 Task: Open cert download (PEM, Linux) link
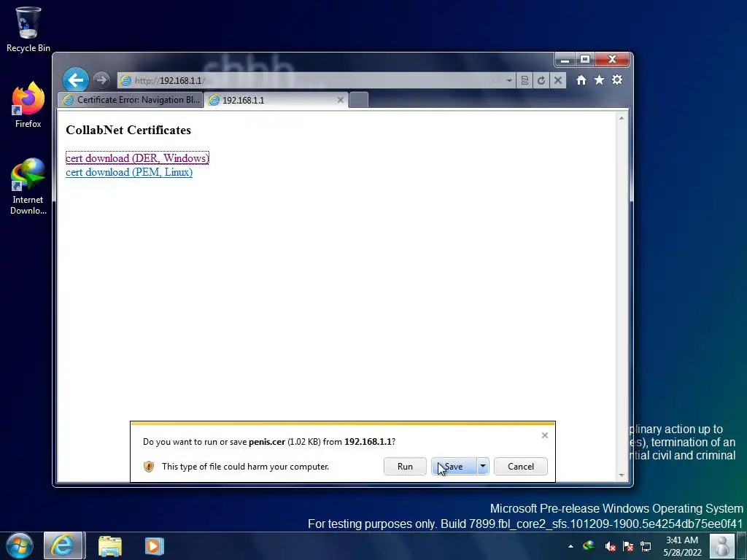coord(129,172)
